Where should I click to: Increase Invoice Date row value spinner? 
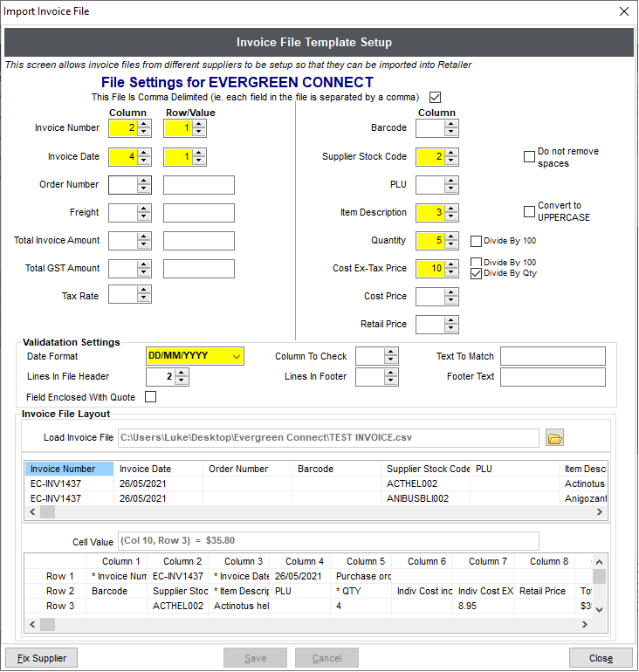(x=198, y=153)
